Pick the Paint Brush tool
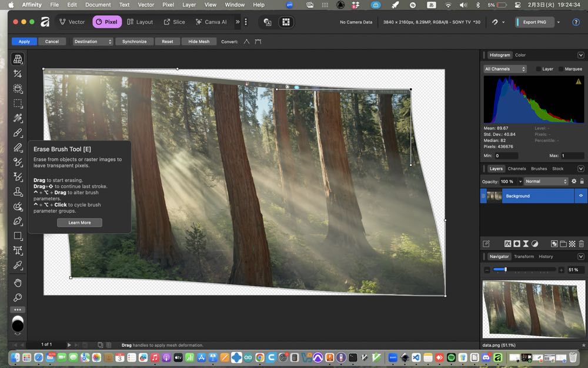 pyautogui.click(x=18, y=133)
